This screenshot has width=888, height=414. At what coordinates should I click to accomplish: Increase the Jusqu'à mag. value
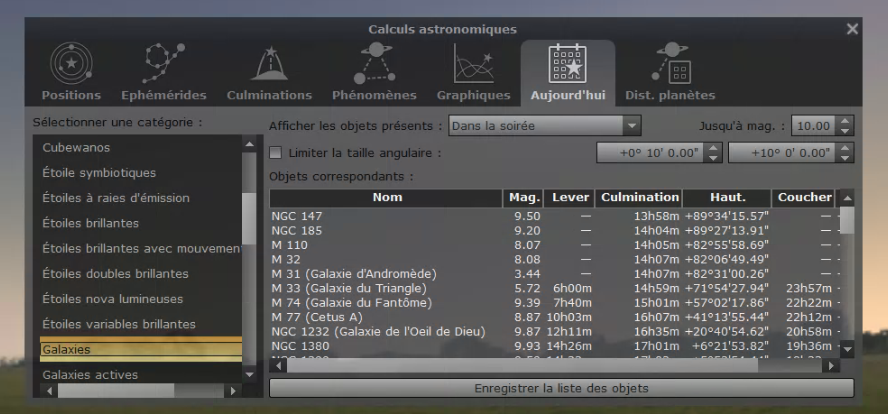click(x=845, y=121)
